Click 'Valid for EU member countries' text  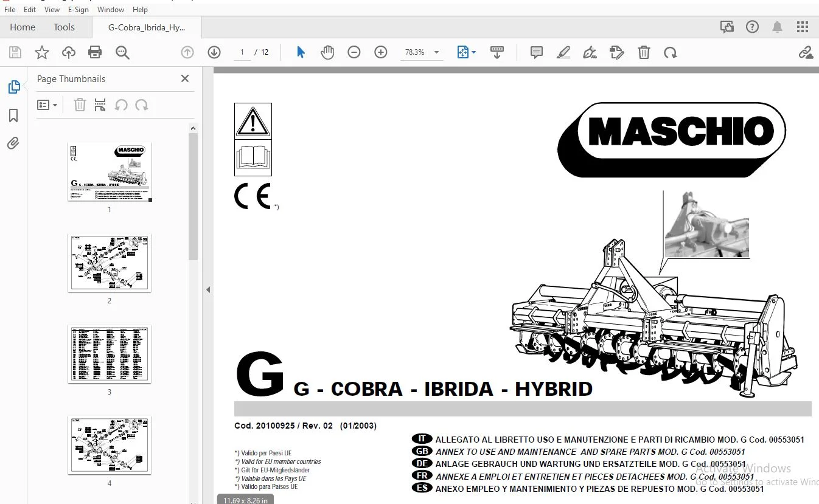279,461
